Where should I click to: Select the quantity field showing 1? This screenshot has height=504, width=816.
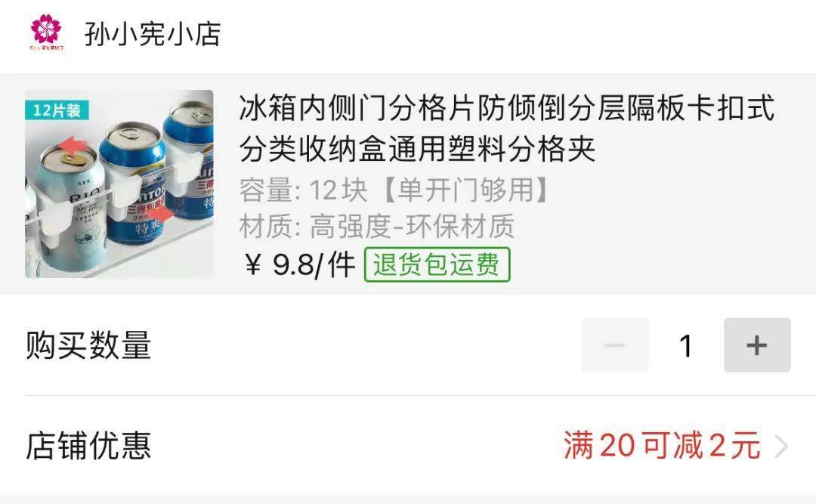686,345
